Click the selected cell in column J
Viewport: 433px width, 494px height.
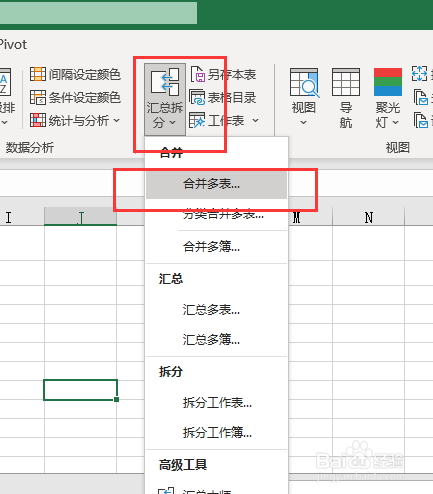(x=80, y=390)
